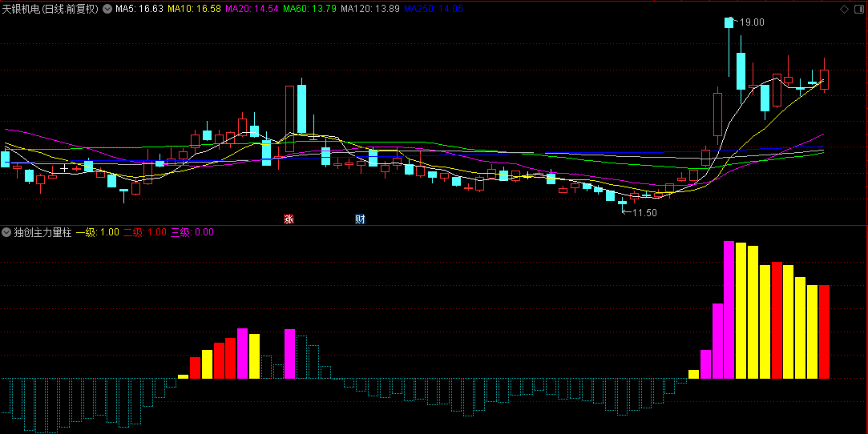The width and height of the screenshot is (868, 434).
Task: Click the diamond icon at top right
Action: (x=844, y=9)
